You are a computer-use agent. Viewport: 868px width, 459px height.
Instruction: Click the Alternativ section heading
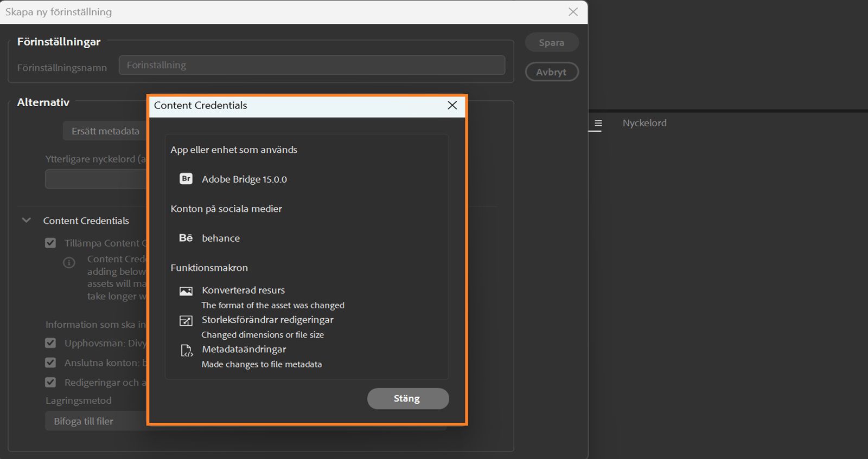point(43,102)
